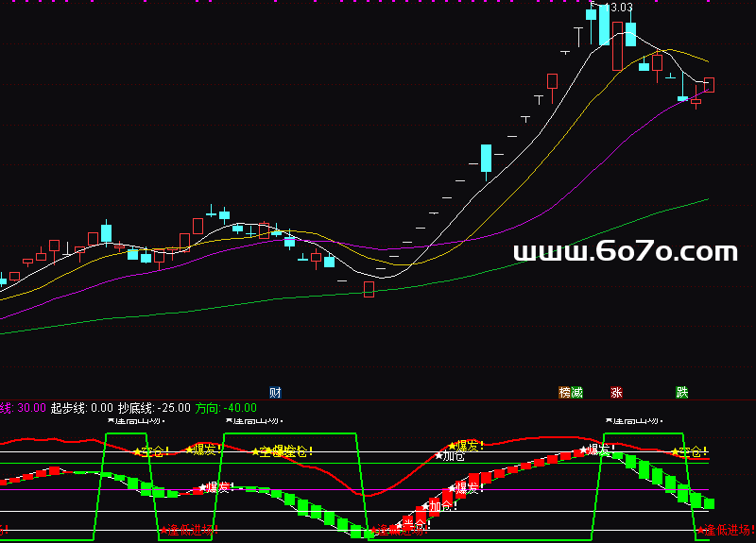This screenshot has height=543, width=756.
Task: Click the 逢低进场! signal at far right
Action: [x=728, y=531]
